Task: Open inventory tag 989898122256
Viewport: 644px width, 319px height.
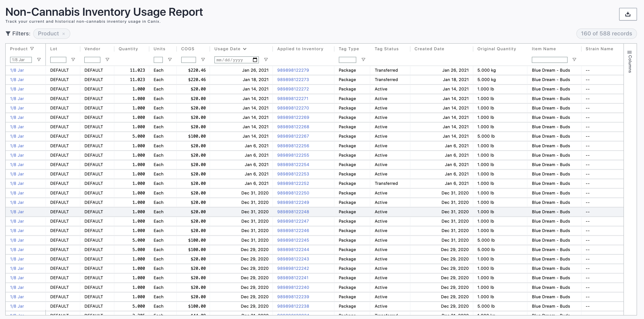Action: pos(293,146)
